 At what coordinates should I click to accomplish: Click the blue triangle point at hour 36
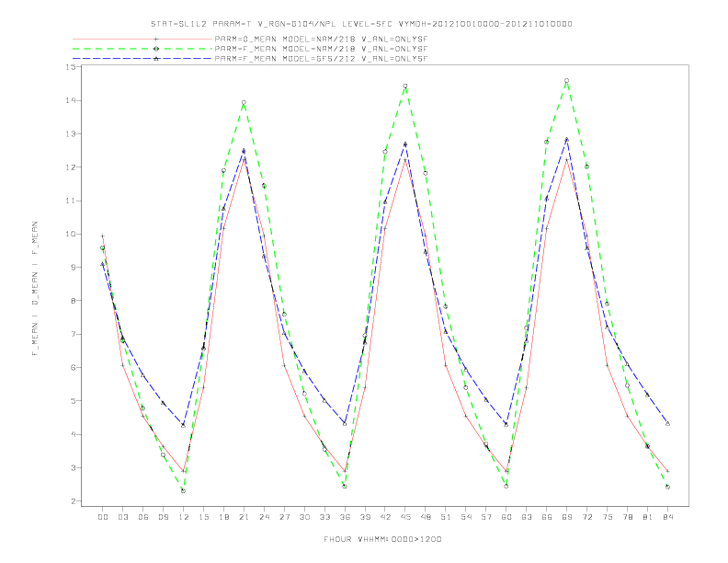pyautogui.click(x=345, y=424)
